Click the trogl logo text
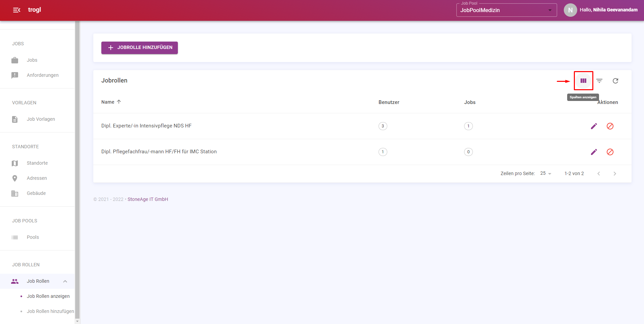This screenshot has width=644, height=324. tap(35, 10)
